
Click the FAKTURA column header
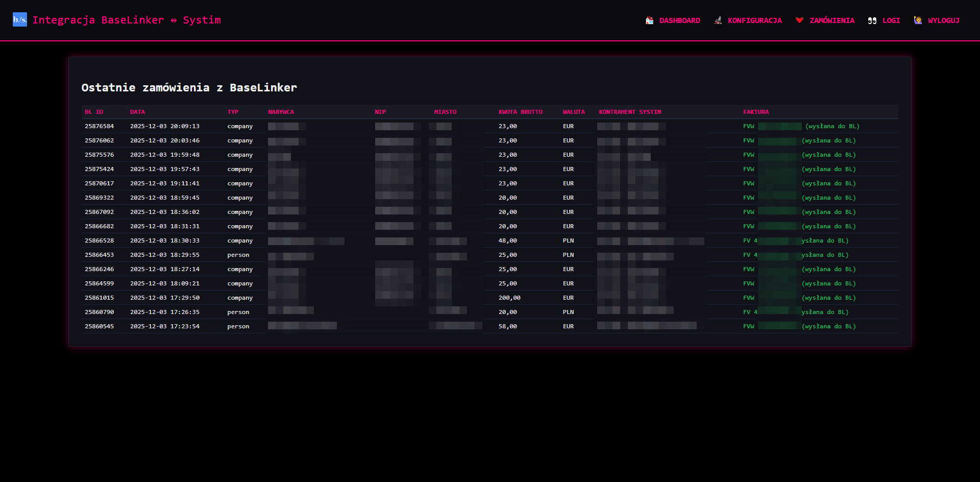point(755,112)
